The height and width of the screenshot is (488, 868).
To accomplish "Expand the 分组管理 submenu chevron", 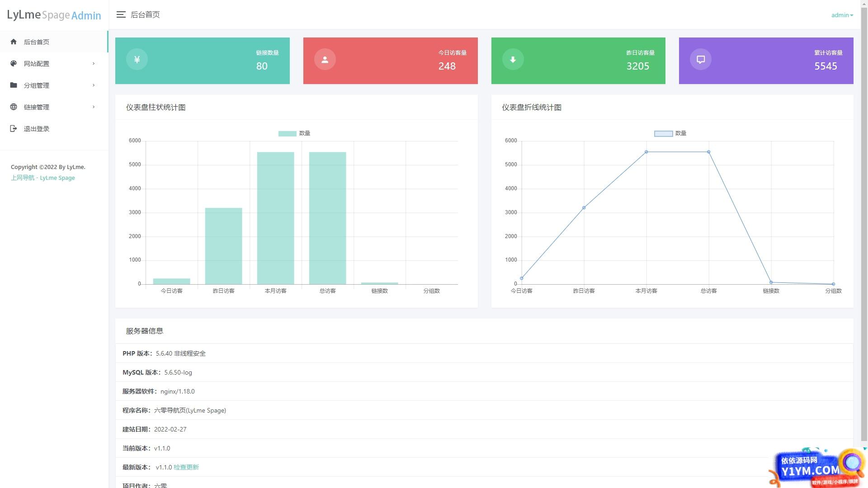I will pyautogui.click(x=94, y=85).
